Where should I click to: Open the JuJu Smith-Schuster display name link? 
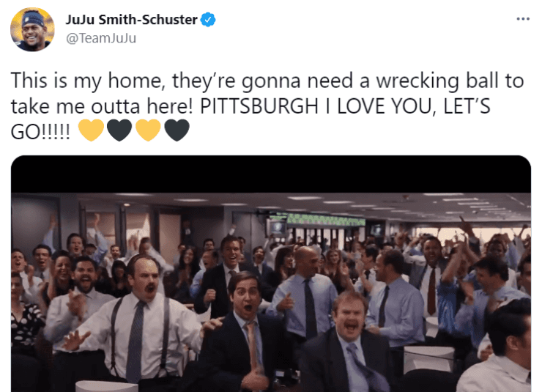click(132, 20)
